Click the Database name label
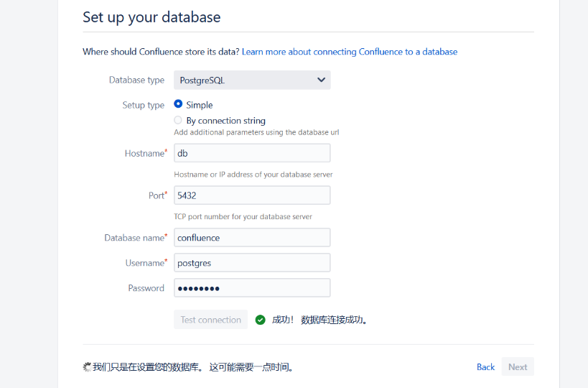The image size is (588, 388). coord(134,238)
